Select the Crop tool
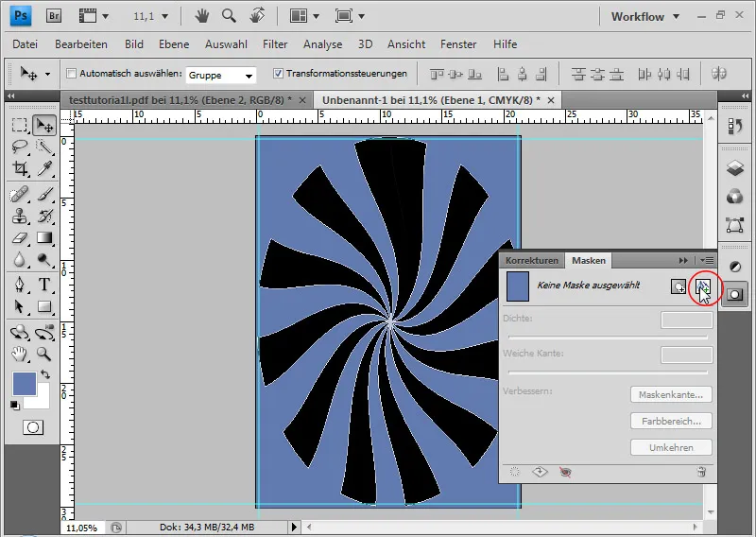The height and width of the screenshot is (537, 756). pos(19,168)
